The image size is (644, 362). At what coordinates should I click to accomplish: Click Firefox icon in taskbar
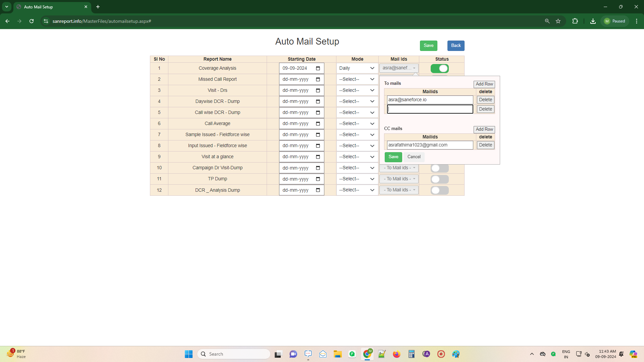pos(396,354)
